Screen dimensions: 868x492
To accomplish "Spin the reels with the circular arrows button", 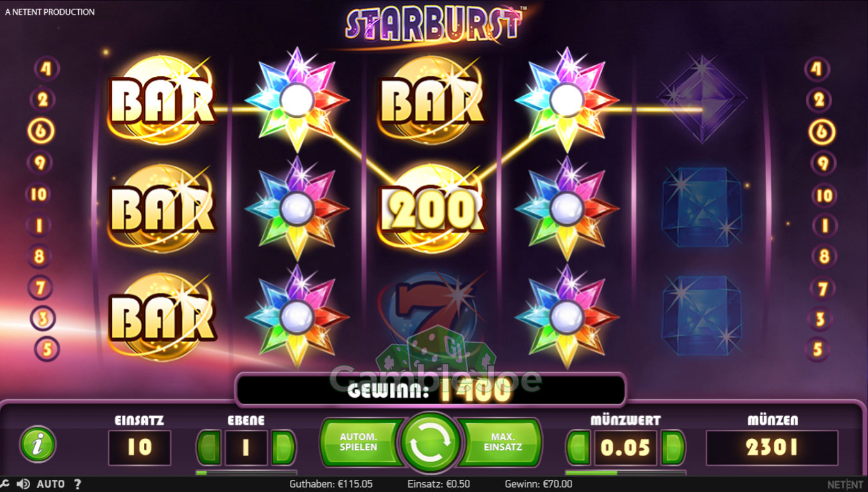I will (431, 443).
